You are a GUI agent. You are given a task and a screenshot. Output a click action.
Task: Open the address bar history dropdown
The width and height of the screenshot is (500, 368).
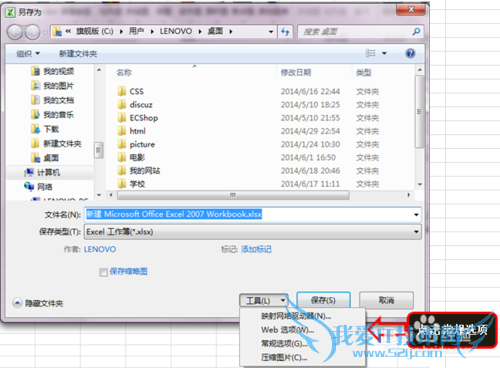coord(271,32)
